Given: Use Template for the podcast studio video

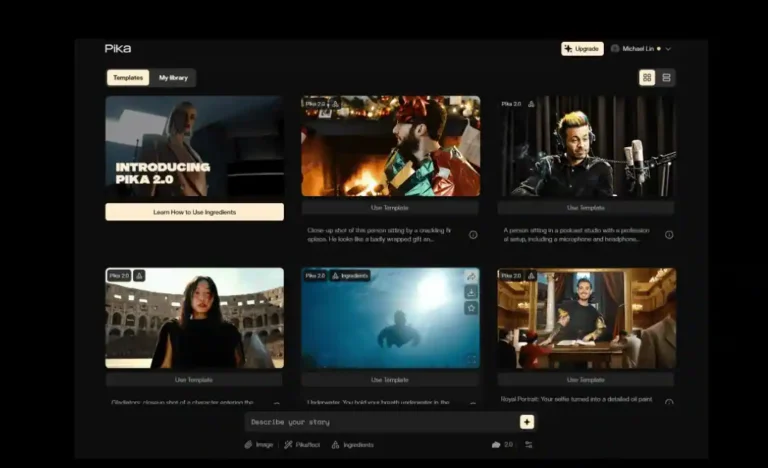Looking at the screenshot, I should click(586, 208).
